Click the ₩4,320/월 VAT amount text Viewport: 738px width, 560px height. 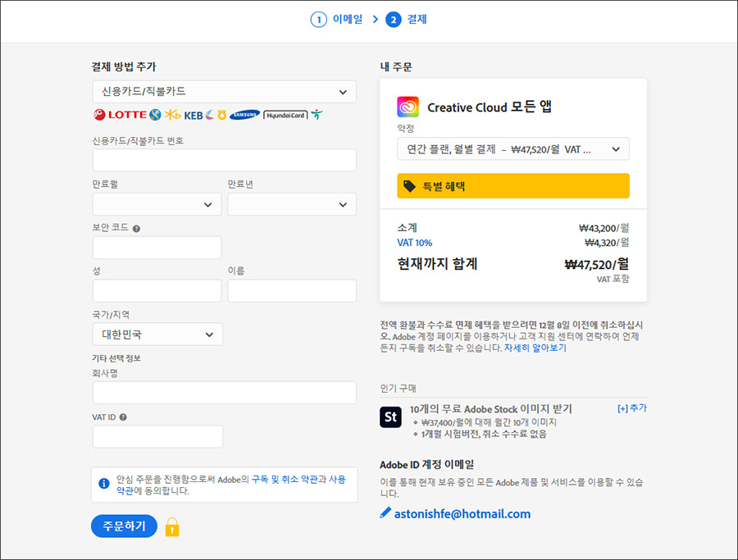click(x=607, y=243)
